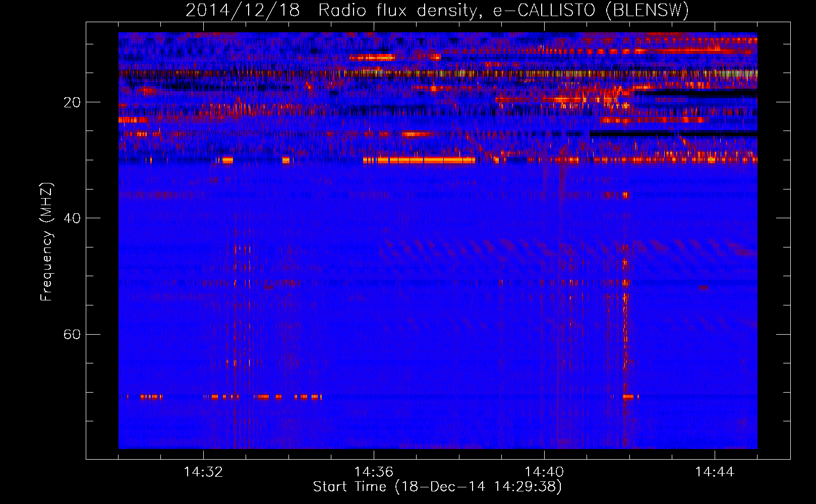
Task: Click the bright burst at 14:42 near 70 MHz
Action: (628, 397)
